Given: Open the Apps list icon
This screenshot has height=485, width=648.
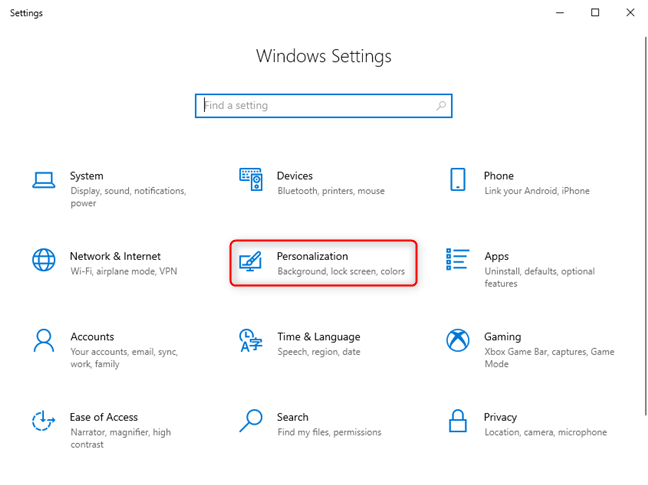Looking at the screenshot, I should coord(457,259).
